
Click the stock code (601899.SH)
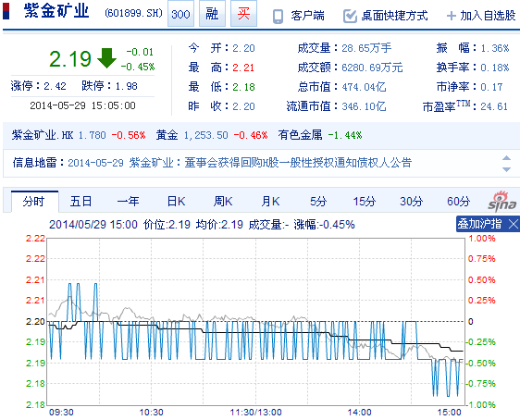coord(133,13)
